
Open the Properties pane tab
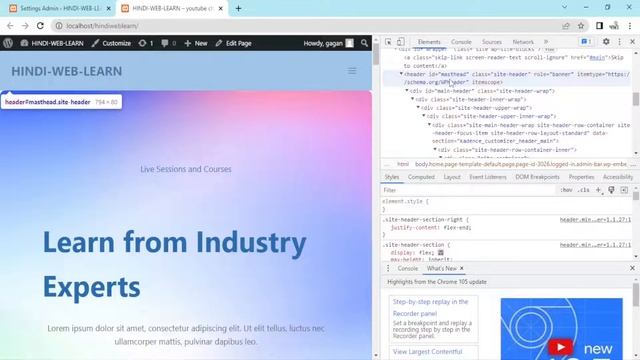tap(581, 177)
